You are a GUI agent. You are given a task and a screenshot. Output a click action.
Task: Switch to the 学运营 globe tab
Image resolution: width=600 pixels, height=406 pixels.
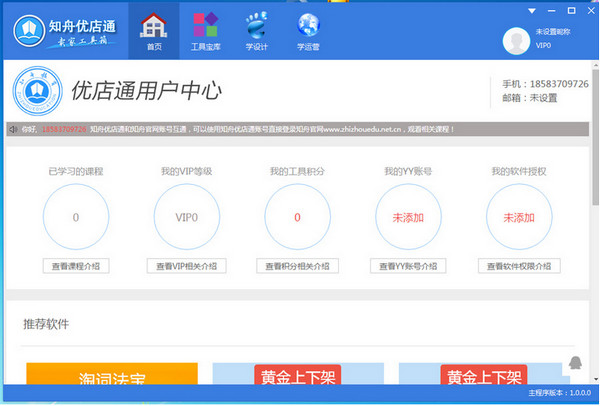pos(308,31)
